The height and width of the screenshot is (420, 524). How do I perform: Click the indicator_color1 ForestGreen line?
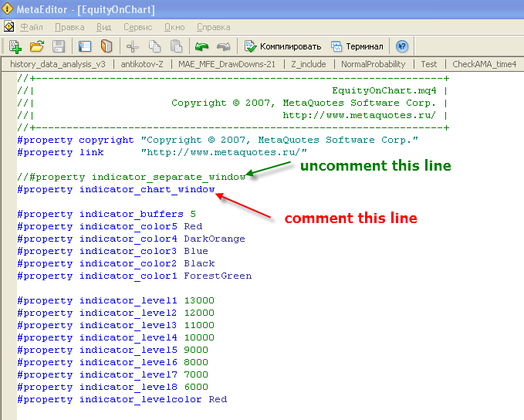134,276
